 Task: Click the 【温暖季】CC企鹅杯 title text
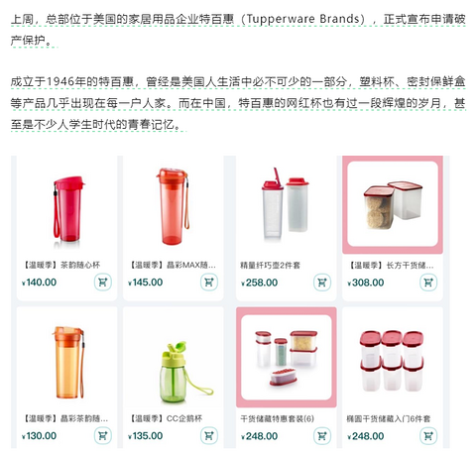[166, 418]
